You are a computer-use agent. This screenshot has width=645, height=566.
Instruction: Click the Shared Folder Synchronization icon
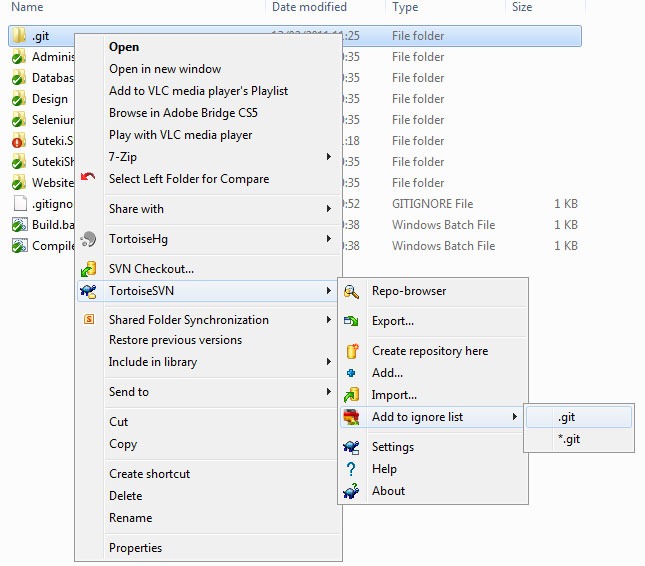point(89,319)
